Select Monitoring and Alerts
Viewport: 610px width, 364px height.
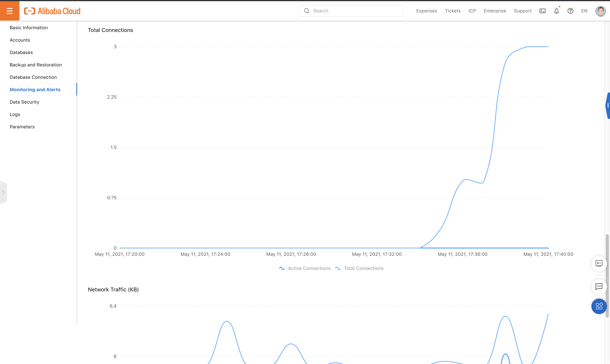(x=35, y=89)
